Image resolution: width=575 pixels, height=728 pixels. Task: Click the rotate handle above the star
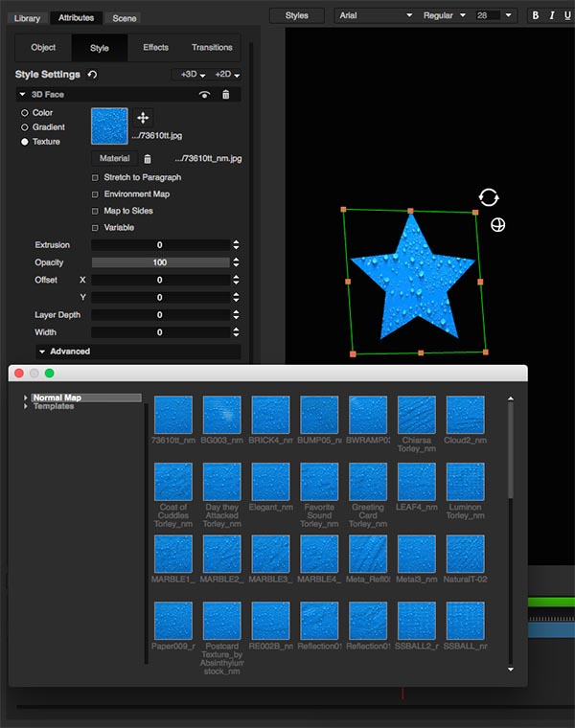[488, 197]
